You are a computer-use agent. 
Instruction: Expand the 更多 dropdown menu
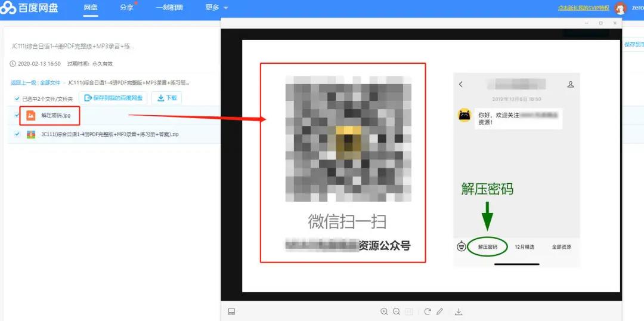(x=216, y=8)
